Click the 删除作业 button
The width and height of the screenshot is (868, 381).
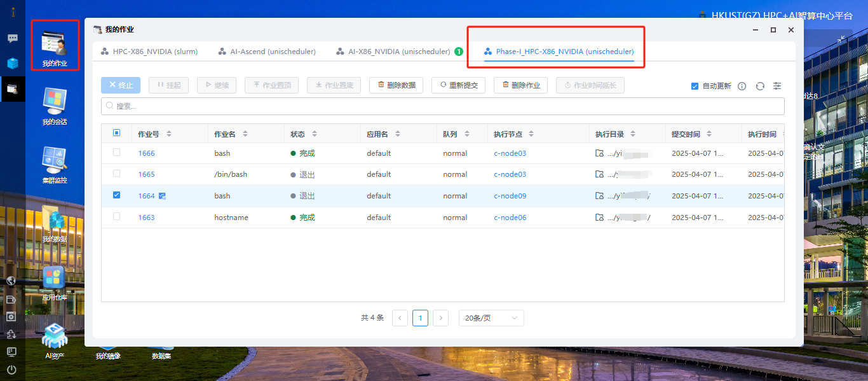click(x=521, y=85)
